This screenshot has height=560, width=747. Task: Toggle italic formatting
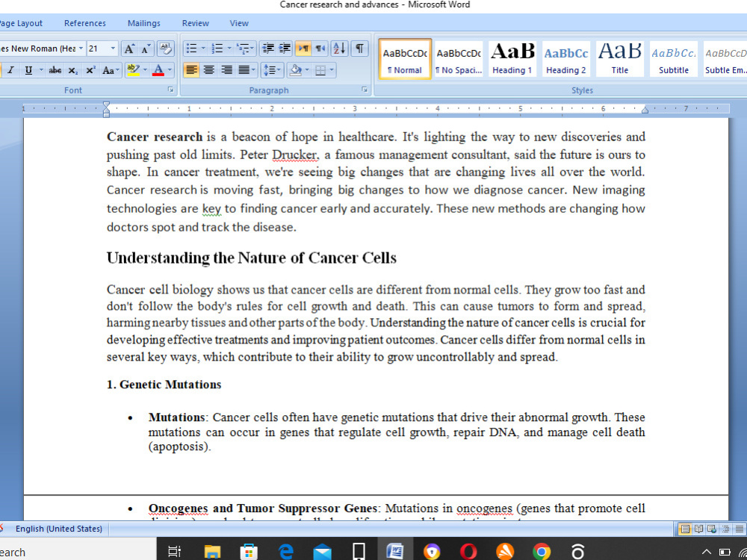(10, 70)
